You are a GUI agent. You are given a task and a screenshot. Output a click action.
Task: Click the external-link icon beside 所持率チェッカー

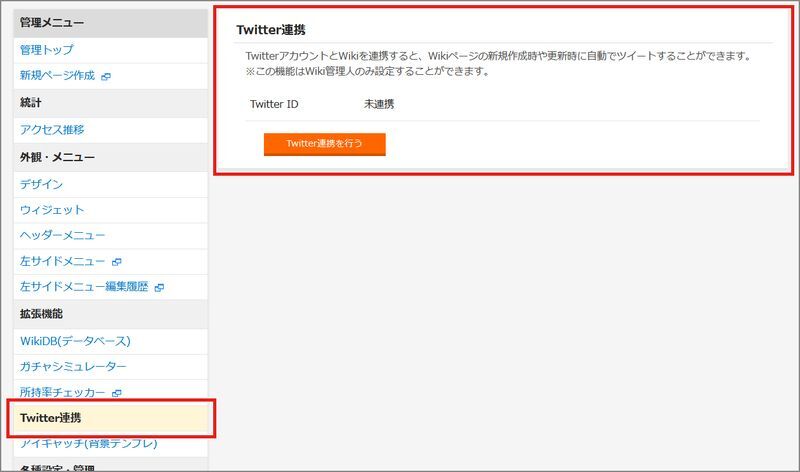coord(116,394)
